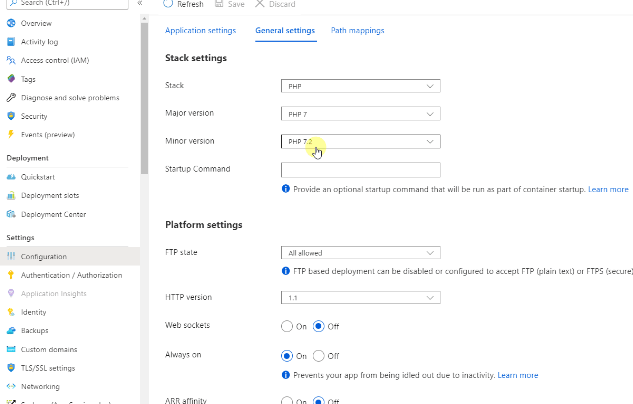
Task: Switch to Application settings tab
Action: coord(200,31)
